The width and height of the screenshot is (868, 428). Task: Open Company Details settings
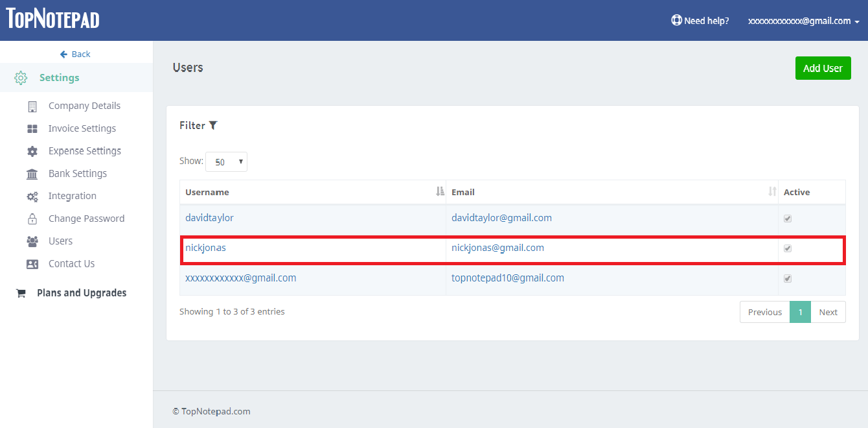pyautogui.click(x=84, y=106)
